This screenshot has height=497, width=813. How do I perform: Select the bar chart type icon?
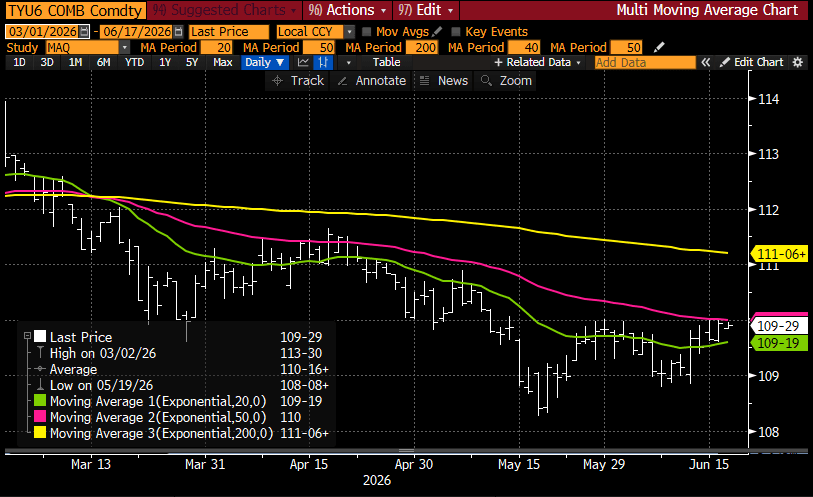pos(323,63)
